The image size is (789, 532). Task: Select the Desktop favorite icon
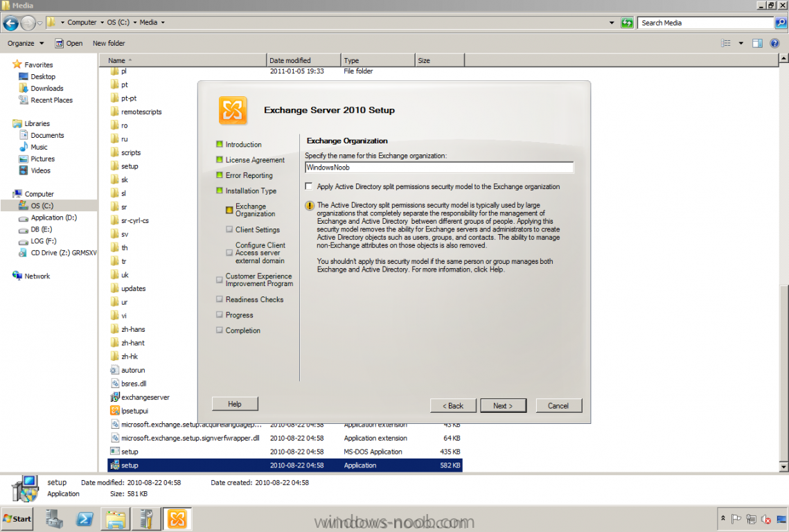point(23,76)
